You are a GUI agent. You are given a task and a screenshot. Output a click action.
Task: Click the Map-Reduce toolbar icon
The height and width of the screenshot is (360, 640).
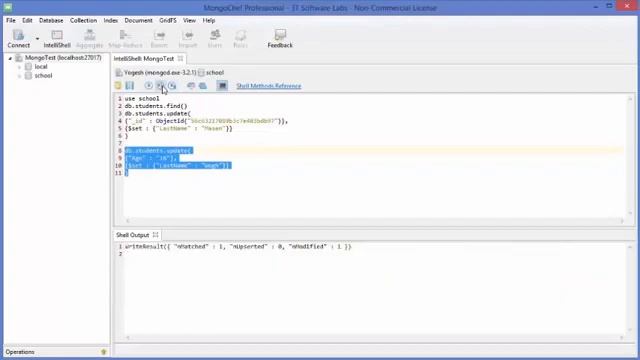125,39
